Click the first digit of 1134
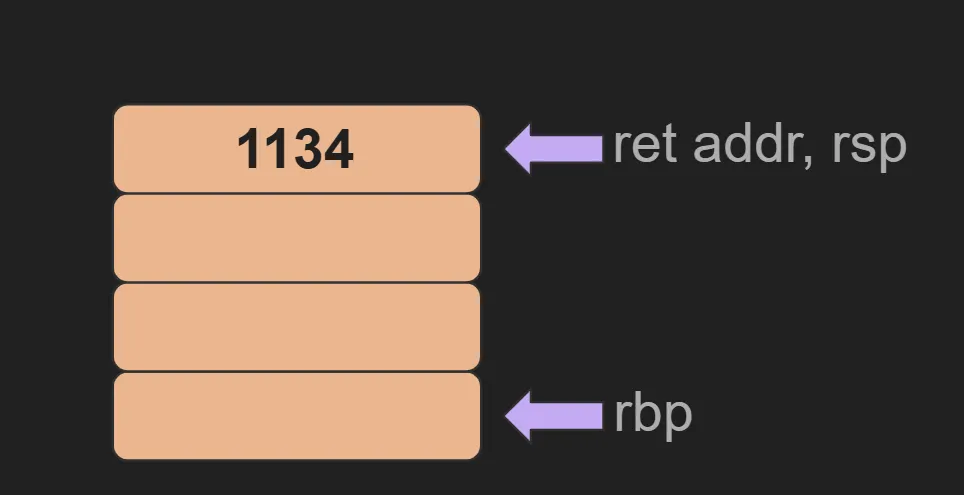 pyautogui.click(x=248, y=150)
